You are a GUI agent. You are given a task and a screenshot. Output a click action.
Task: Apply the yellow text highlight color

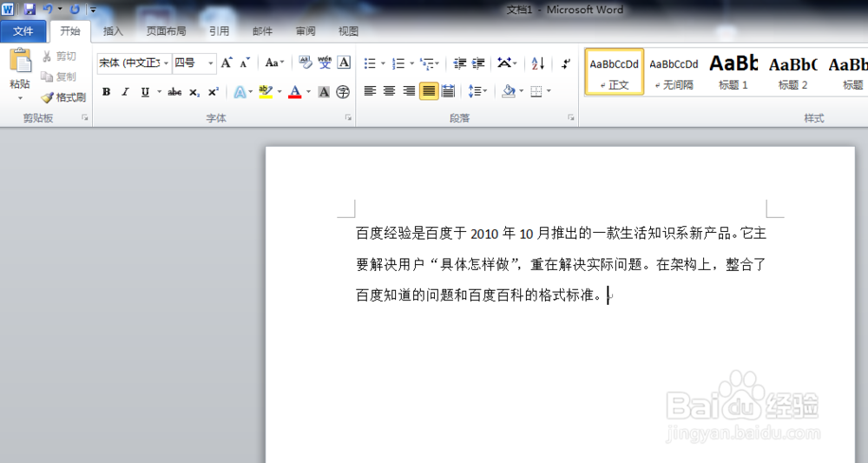tap(266, 92)
